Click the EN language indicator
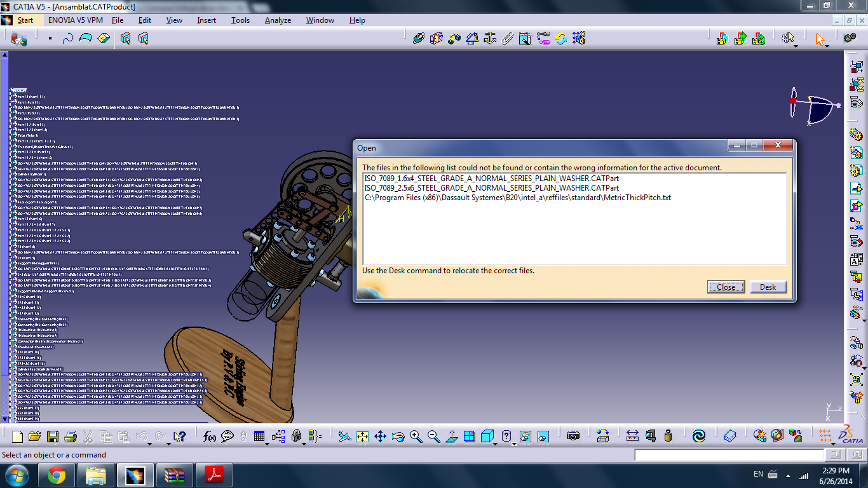 pos(758,474)
